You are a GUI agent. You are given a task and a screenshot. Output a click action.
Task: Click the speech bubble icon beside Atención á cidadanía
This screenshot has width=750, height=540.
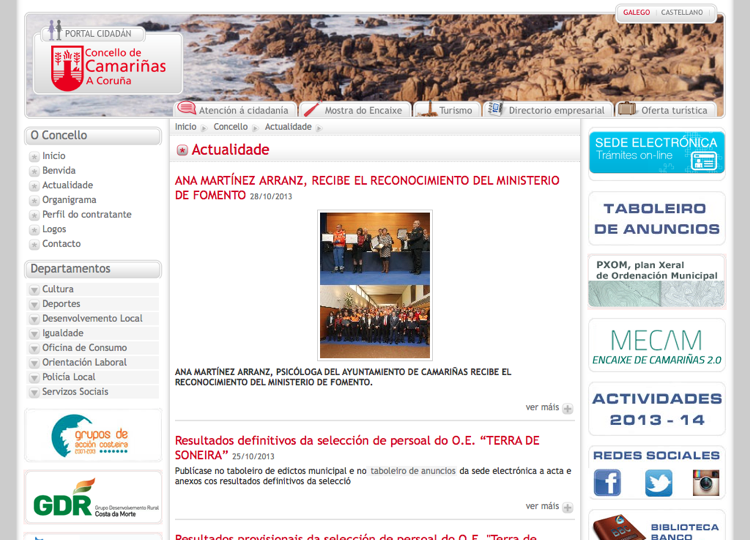tap(187, 108)
